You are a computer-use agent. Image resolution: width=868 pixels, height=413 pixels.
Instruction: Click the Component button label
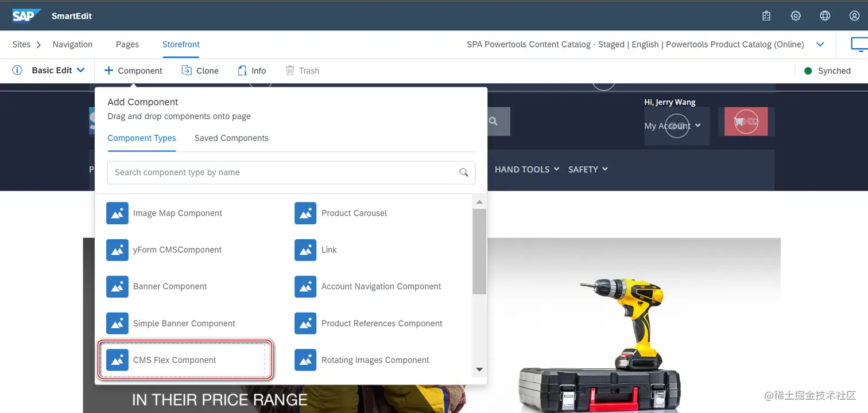(x=140, y=71)
